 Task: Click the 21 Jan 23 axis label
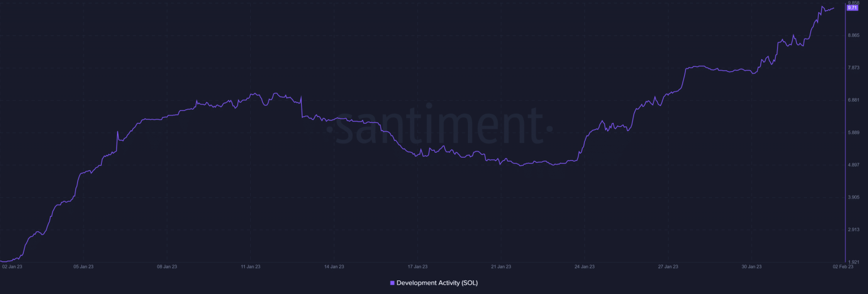[x=501, y=266]
